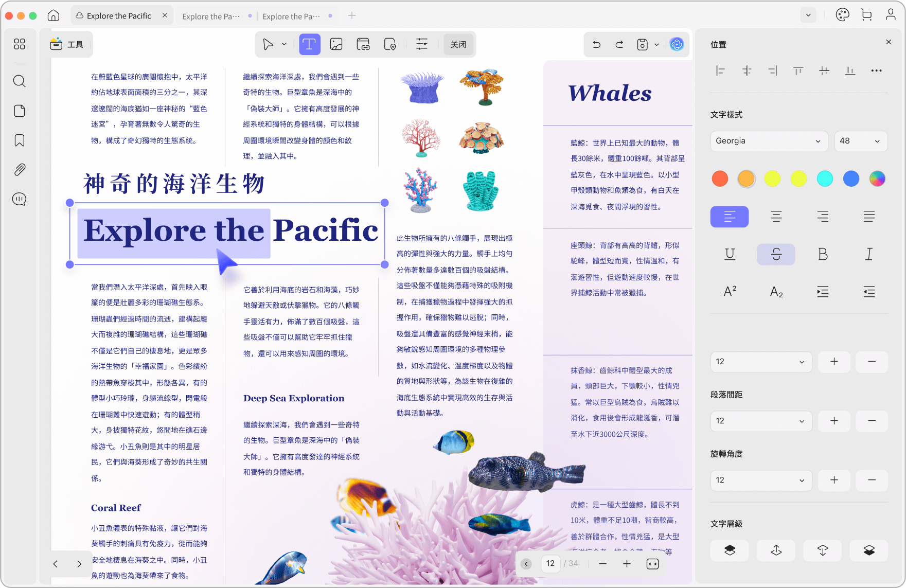Align objects to horizontal center

point(747,70)
